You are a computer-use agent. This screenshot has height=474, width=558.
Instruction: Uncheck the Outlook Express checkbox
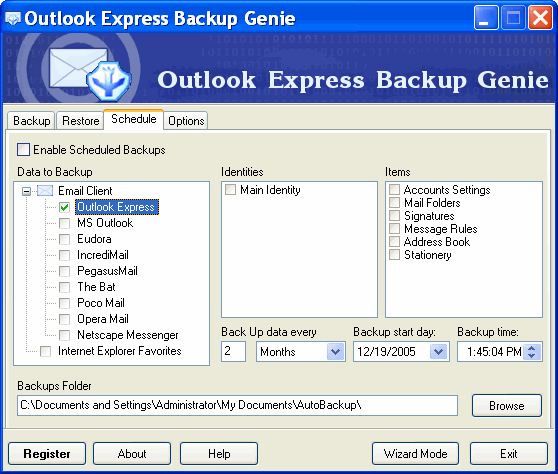click(x=64, y=207)
